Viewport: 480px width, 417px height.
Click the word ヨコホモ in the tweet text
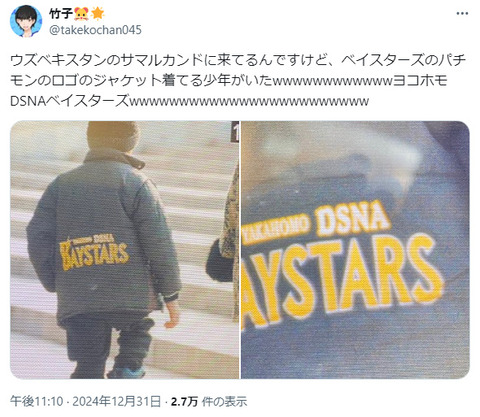pos(420,81)
